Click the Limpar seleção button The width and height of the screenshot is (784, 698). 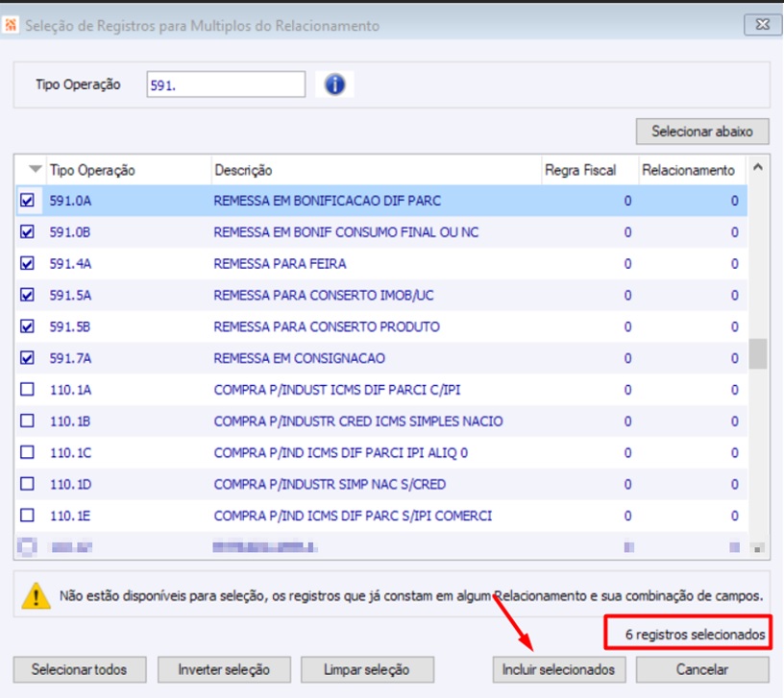click(367, 669)
